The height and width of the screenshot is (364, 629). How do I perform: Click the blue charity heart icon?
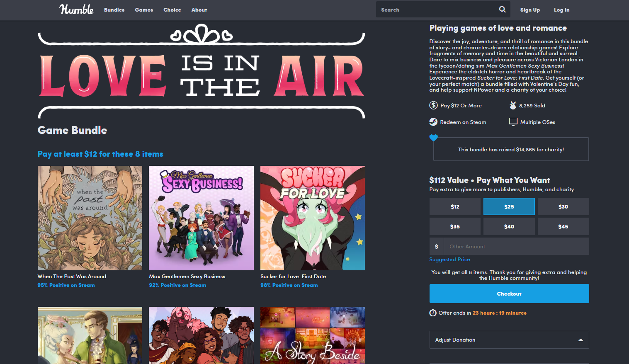[434, 138]
